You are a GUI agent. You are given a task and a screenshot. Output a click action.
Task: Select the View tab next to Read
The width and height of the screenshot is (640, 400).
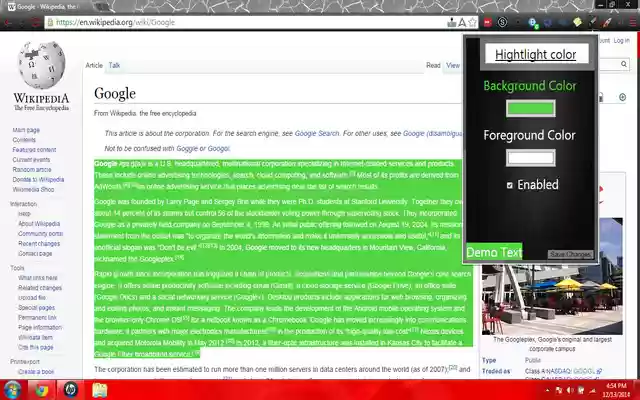453,65
